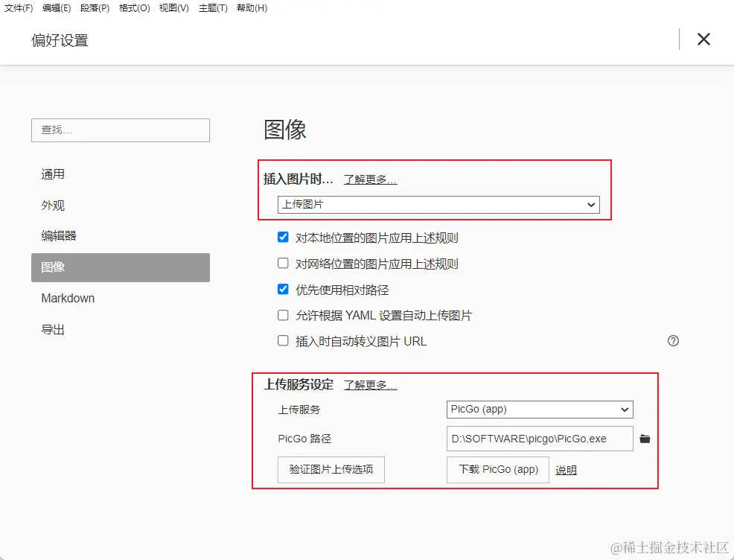Open the 说明 link
The width and height of the screenshot is (734, 560).
point(566,470)
